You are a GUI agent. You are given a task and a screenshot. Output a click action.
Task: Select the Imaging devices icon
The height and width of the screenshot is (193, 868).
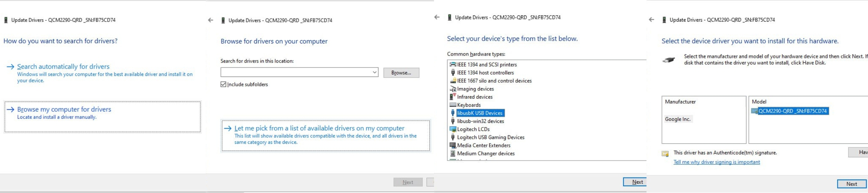[453, 89]
